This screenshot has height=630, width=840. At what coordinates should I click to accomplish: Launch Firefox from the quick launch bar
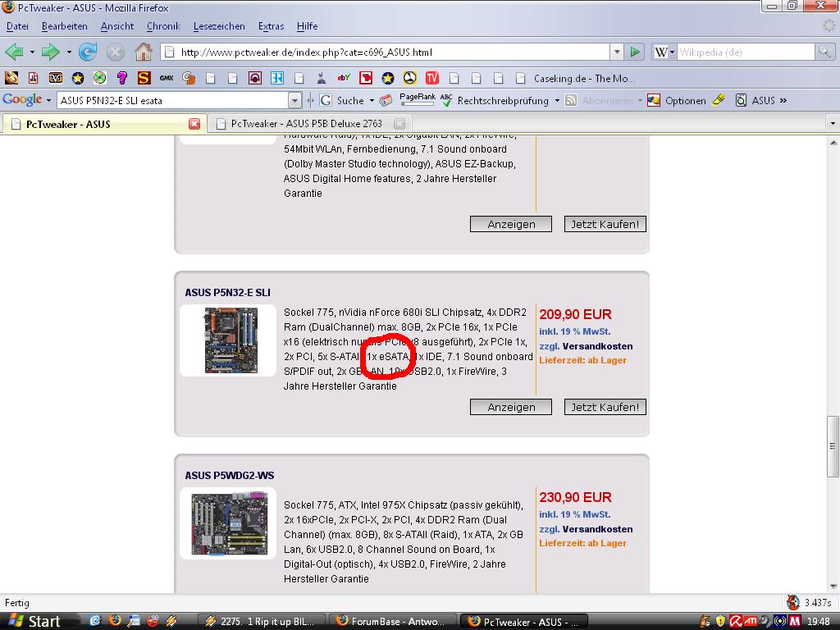[x=114, y=621]
